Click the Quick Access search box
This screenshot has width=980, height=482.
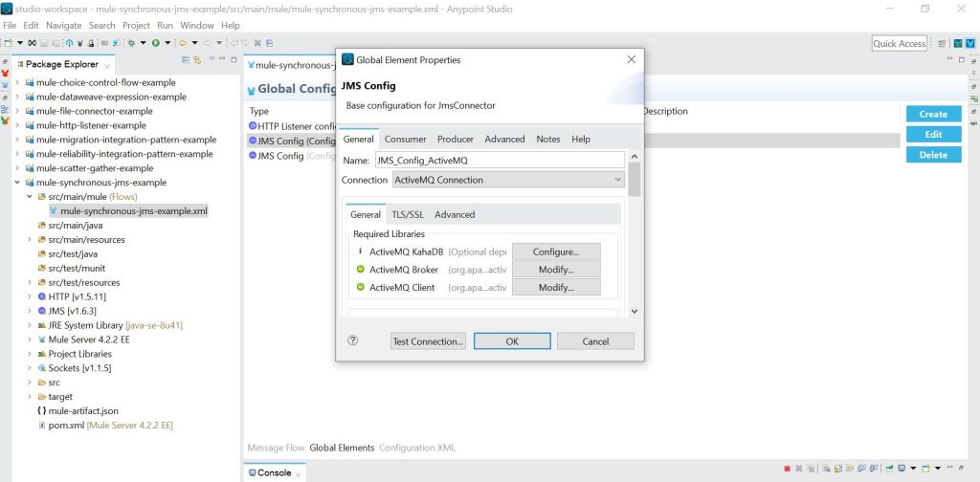point(899,44)
